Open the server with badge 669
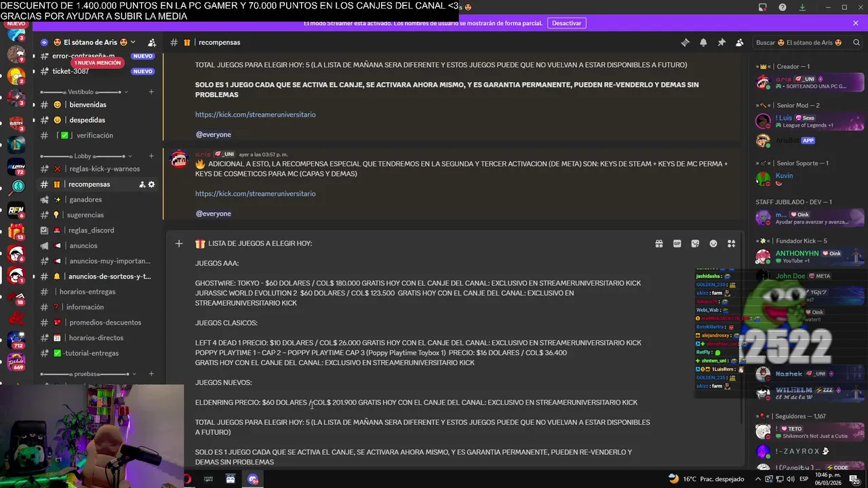The width and height of the screenshot is (868, 488). coord(16,361)
